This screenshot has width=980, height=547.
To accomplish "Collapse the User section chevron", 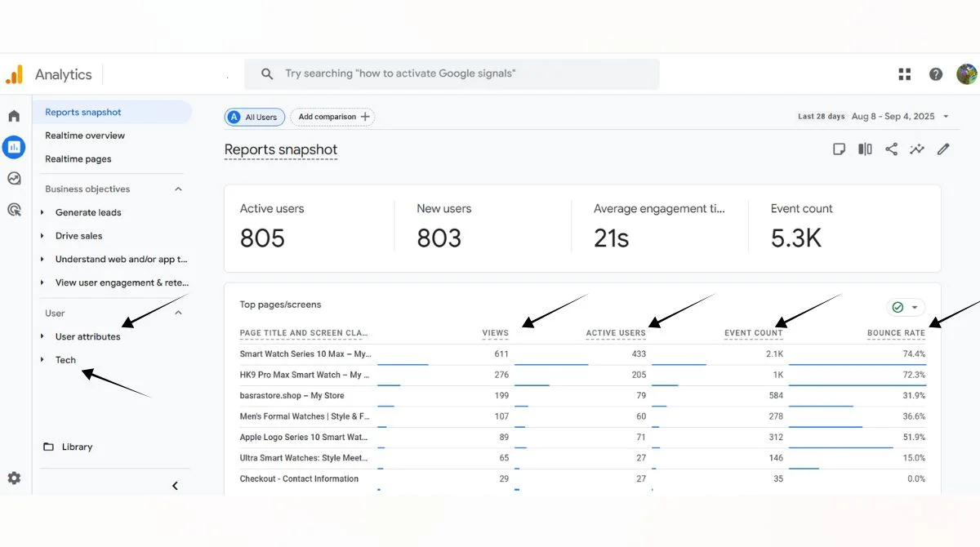I will click(x=178, y=313).
